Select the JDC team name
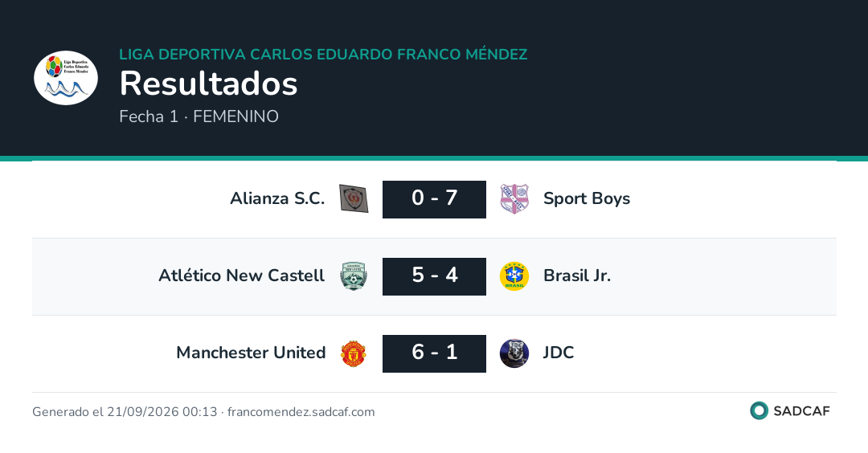 pos(559,353)
